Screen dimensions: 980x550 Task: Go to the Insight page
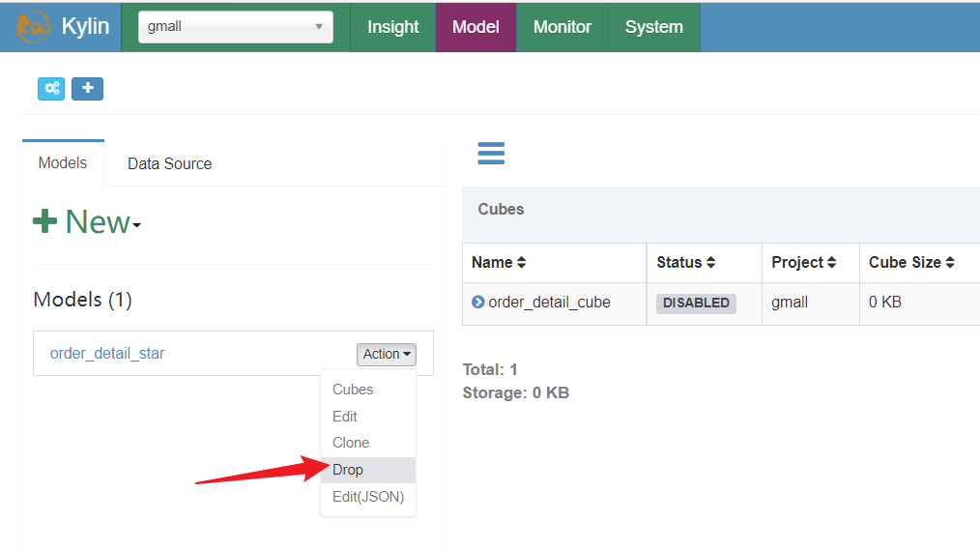click(393, 27)
